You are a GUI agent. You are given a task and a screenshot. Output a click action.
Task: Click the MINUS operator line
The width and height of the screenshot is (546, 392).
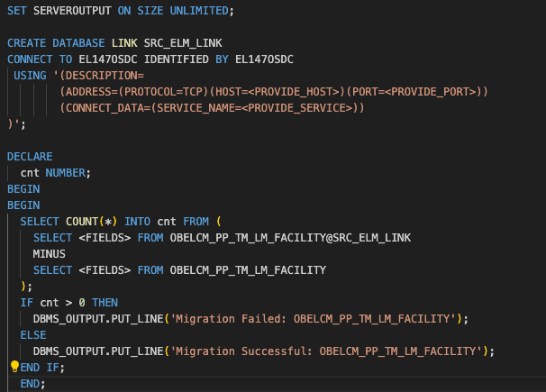coord(50,253)
